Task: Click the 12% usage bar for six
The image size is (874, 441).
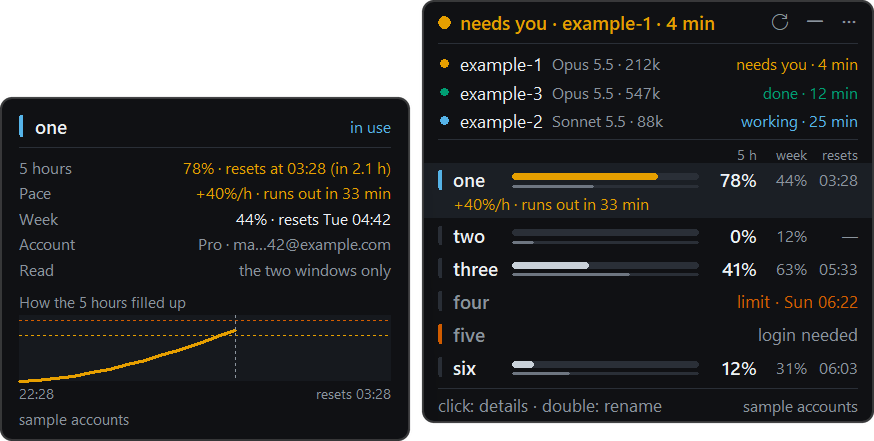Action: (x=523, y=364)
